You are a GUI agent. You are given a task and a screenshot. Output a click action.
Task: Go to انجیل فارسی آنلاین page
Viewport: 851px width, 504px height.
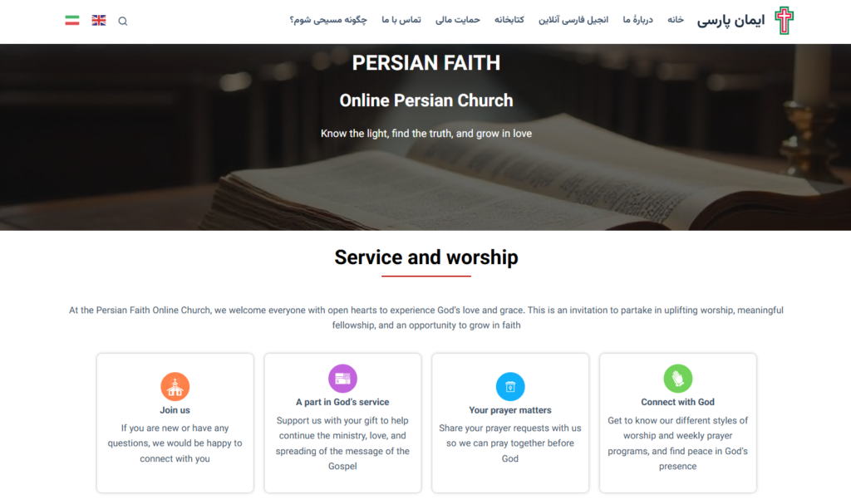573,20
